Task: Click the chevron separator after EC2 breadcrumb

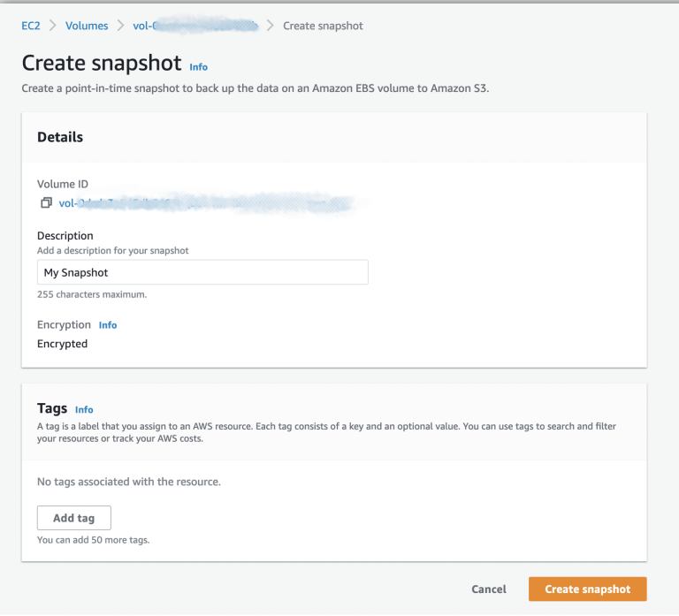Action: tap(53, 26)
